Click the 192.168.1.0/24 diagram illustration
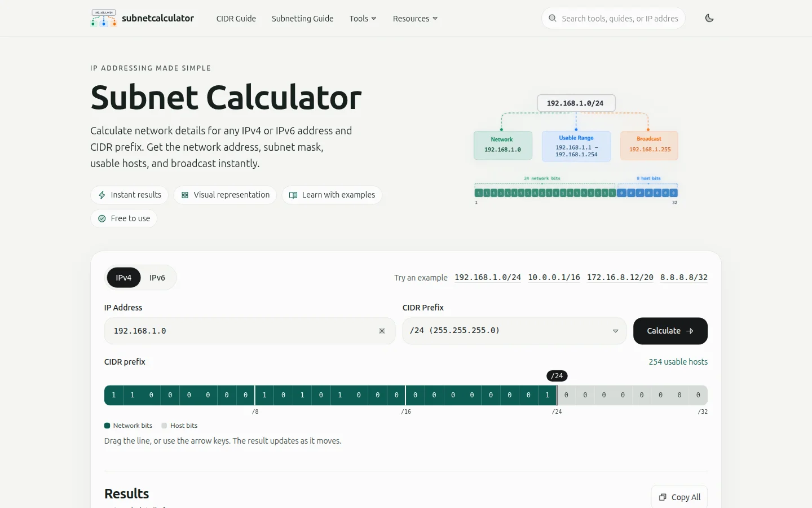Image resolution: width=812 pixels, height=508 pixels. tap(576, 150)
